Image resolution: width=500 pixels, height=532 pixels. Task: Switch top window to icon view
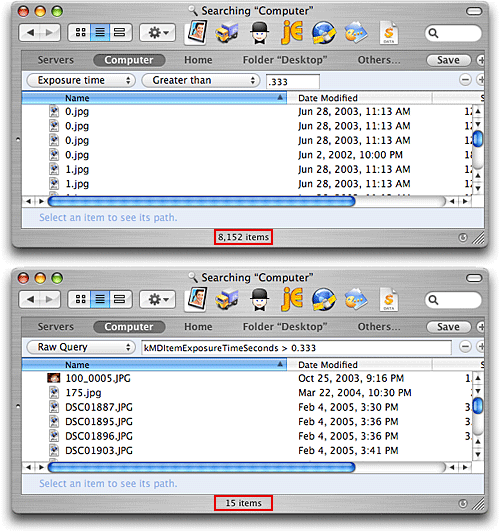click(80, 33)
